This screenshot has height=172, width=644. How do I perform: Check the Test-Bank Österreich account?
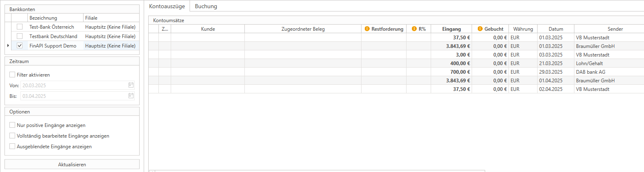(x=20, y=27)
